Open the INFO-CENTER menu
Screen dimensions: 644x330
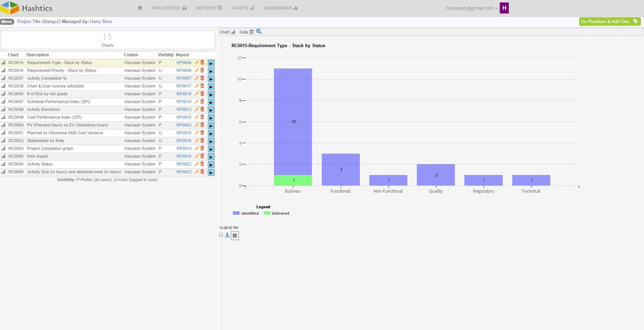(169, 8)
